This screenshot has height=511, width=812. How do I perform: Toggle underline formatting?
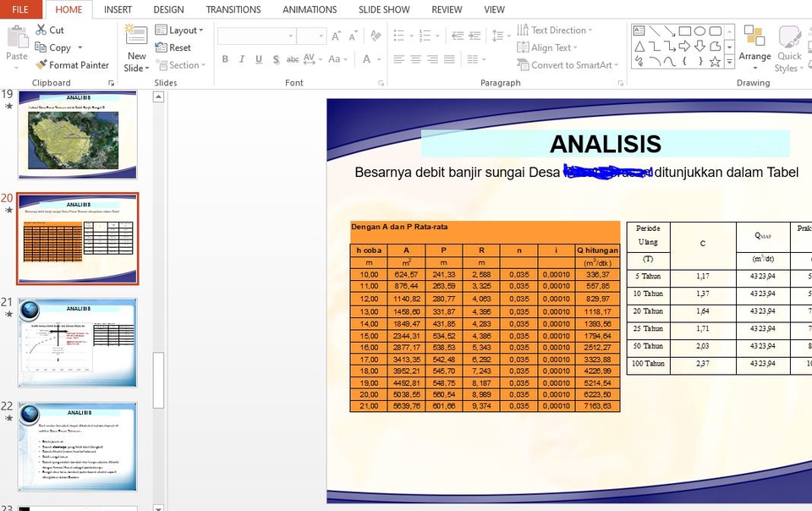click(x=259, y=60)
